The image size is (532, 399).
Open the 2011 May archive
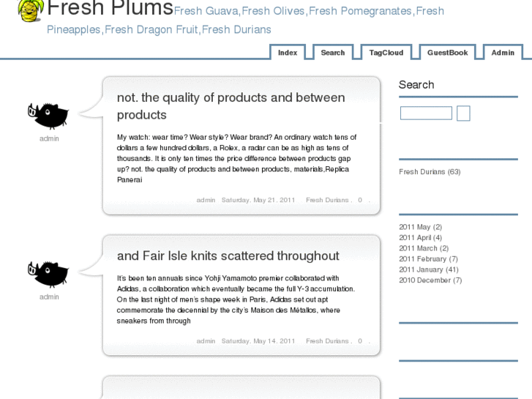coord(420,228)
